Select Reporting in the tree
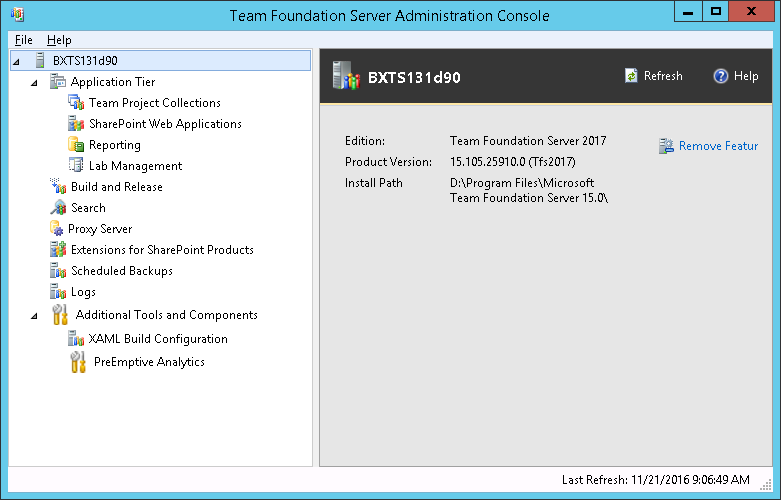Screen dimensions: 781x500 tap(115, 145)
